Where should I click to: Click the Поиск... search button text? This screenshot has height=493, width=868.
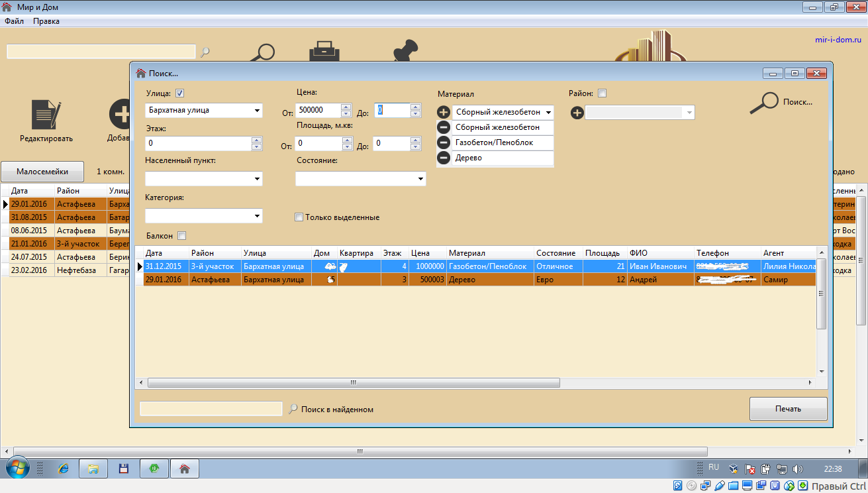tap(797, 102)
